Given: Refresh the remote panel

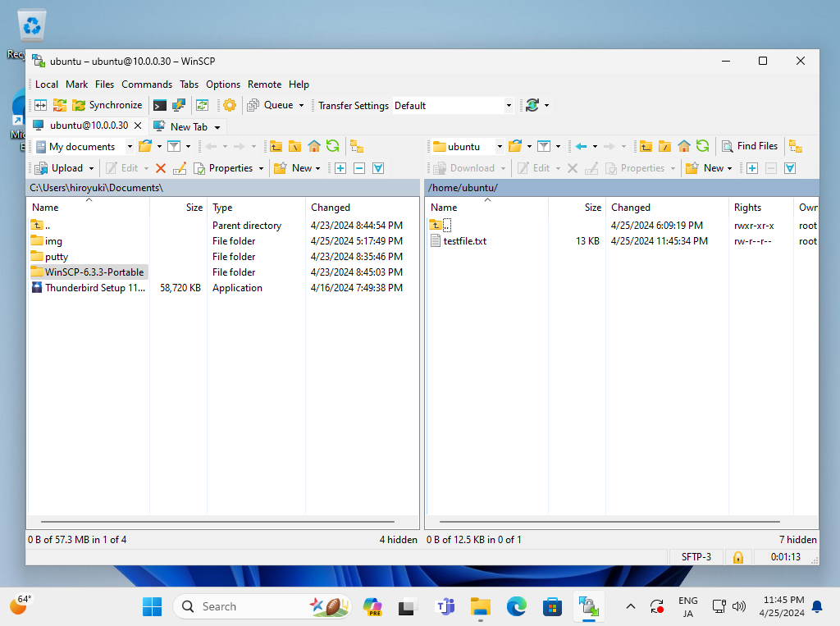Looking at the screenshot, I should pyautogui.click(x=703, y=146).
